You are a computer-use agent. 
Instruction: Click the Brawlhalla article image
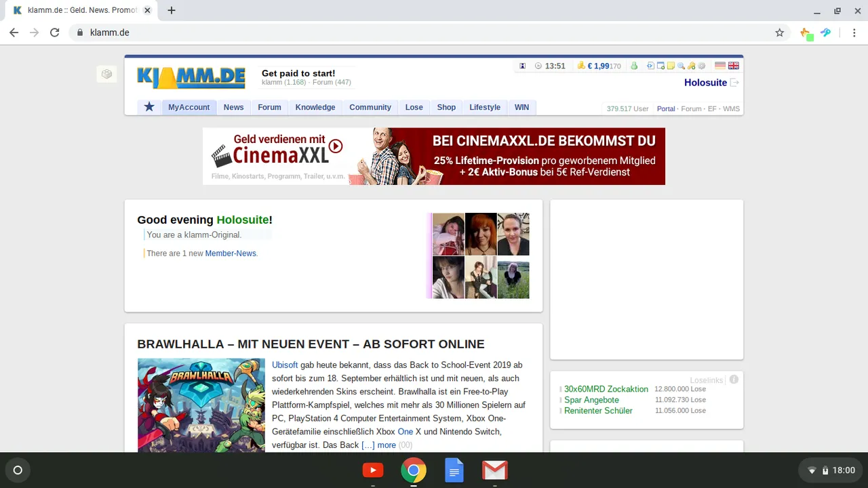click(201, 405)
